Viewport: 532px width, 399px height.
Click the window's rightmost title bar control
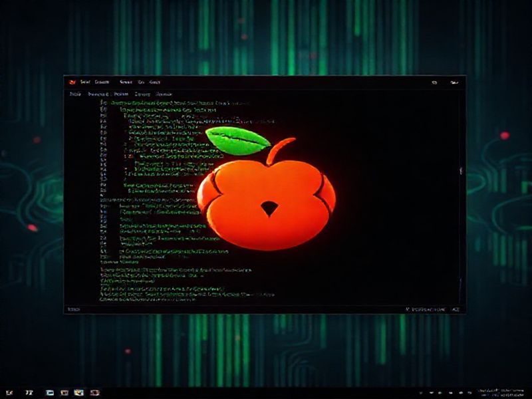454,82
